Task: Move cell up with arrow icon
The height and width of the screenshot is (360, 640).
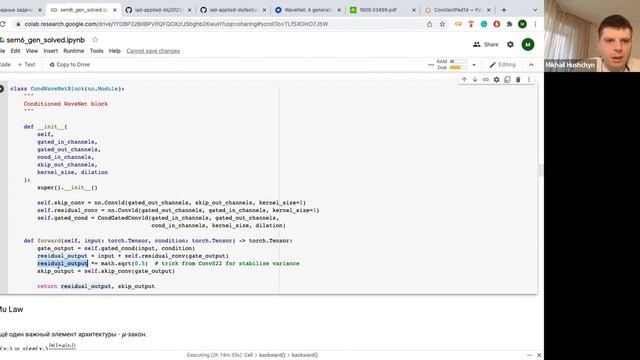Action: (x=464, y=80)
